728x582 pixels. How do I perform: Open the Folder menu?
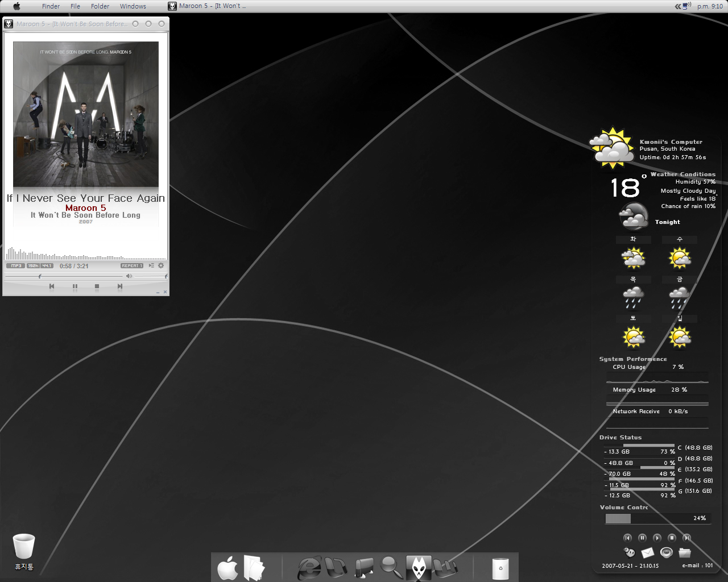tap(100, 6)
